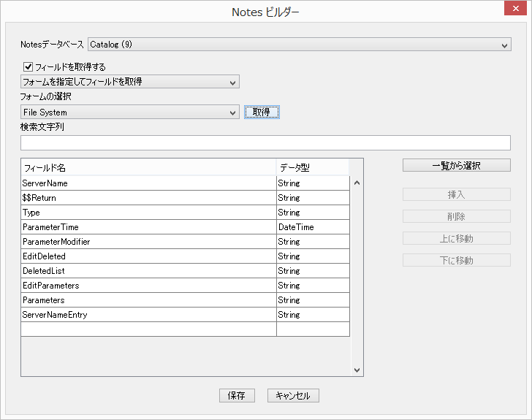Click the 検索文字列 search text field
532x420 pixels.
pos(265,142)
